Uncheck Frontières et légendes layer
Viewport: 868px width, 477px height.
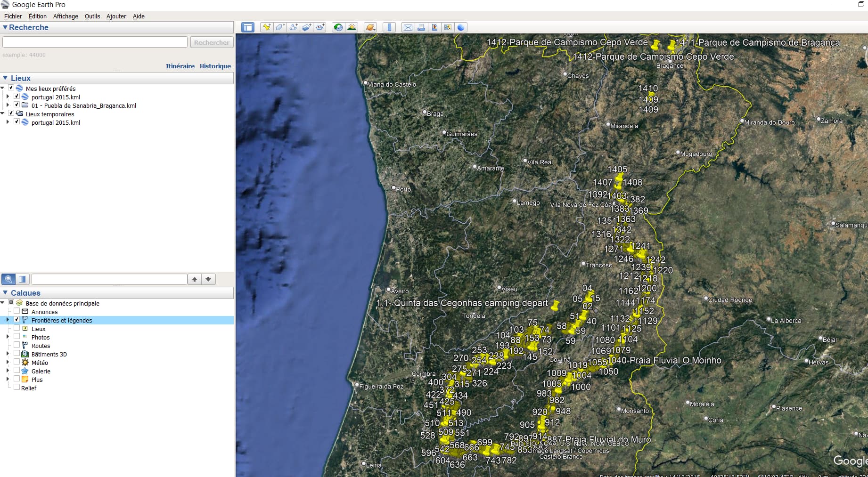click(16, 320)
